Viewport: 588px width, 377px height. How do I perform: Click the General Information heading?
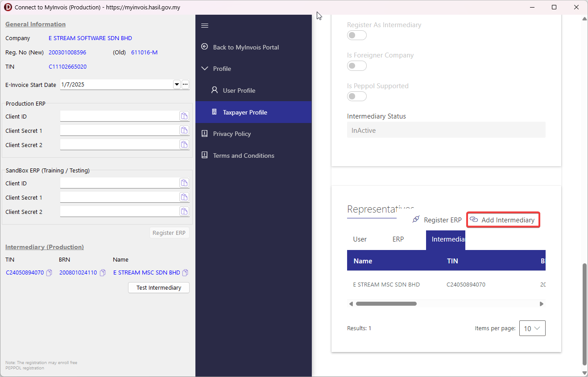pyautogui.click(x=35, y=24)
